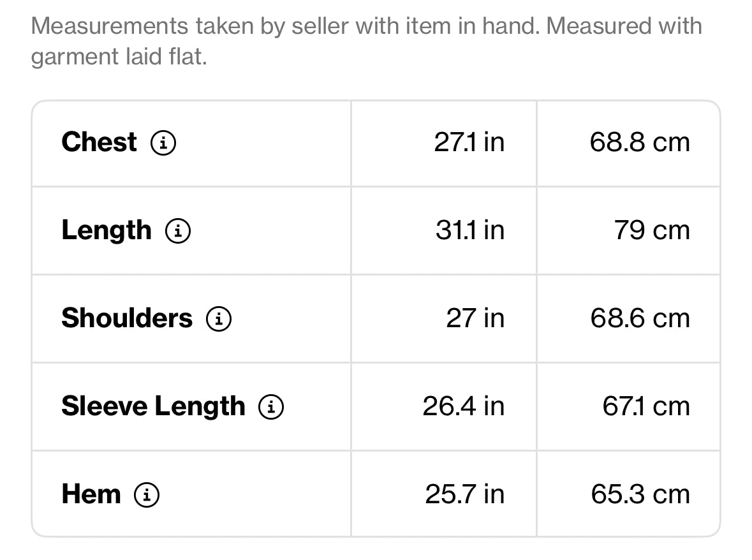Select the Hem row label
This screenshot has height=560, width=752.
pos(91,494)
